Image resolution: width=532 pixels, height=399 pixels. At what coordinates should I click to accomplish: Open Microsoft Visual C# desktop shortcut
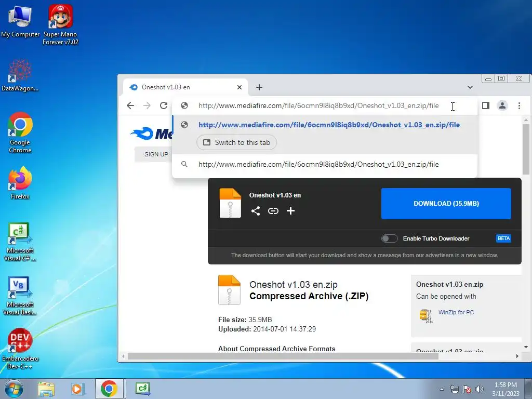pos(20,242)
